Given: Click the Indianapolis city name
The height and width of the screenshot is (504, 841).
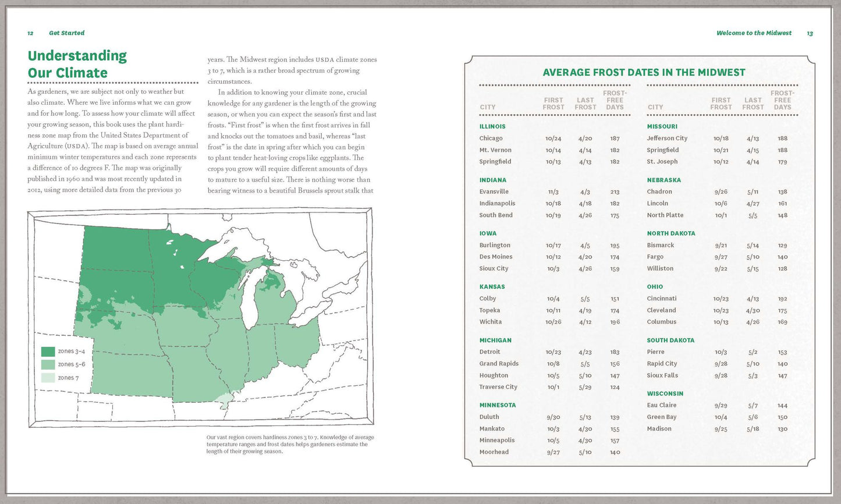Looking at the screenshot, I should [497, 204].
